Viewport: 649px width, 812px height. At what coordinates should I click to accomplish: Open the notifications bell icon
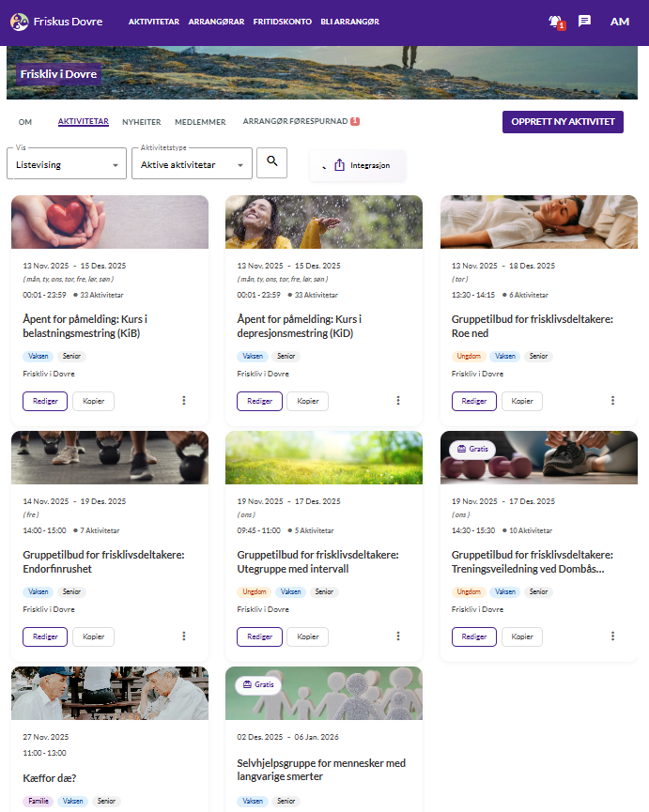pyautogui.click(x=555, y=22)
